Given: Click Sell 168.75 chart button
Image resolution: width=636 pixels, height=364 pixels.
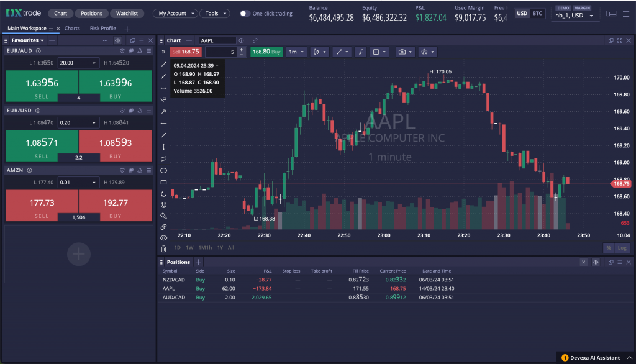Looking at the screenshot, I should 185,52.
